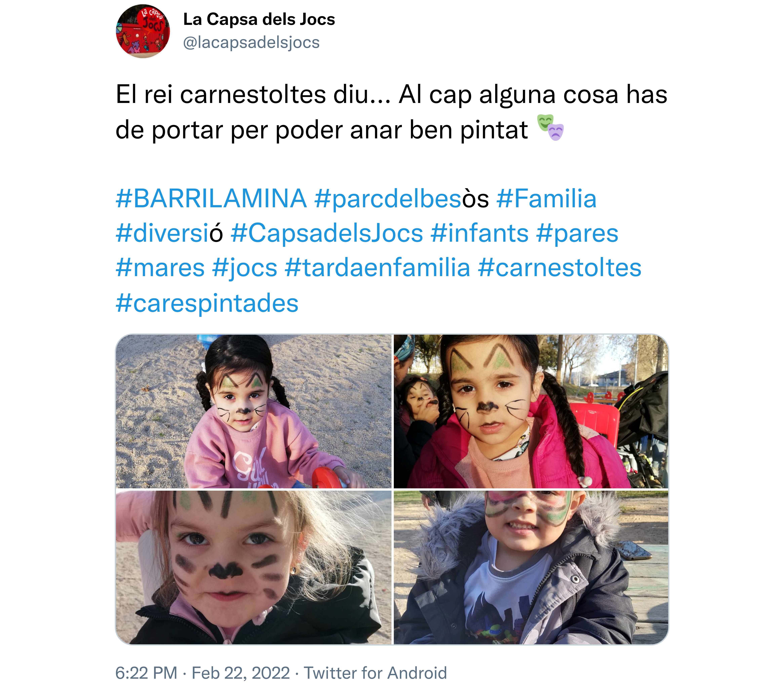Image resolution: width=784 pixels, height=695 pixels.
Task: Open the #carnestoltes hashtag
Action: point(560,268)
